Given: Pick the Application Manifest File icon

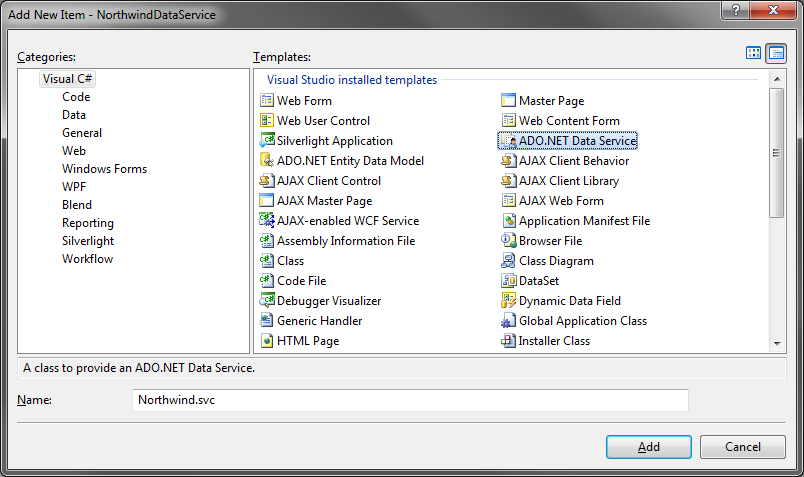Looking at the screenshot, I should point(509,221).
